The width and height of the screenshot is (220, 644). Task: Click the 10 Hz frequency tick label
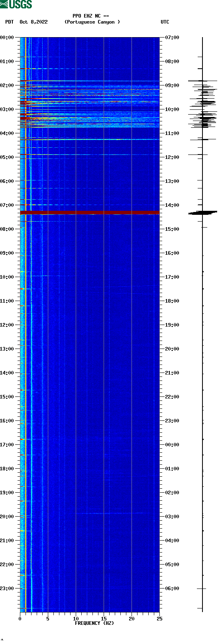click(76, 619)
